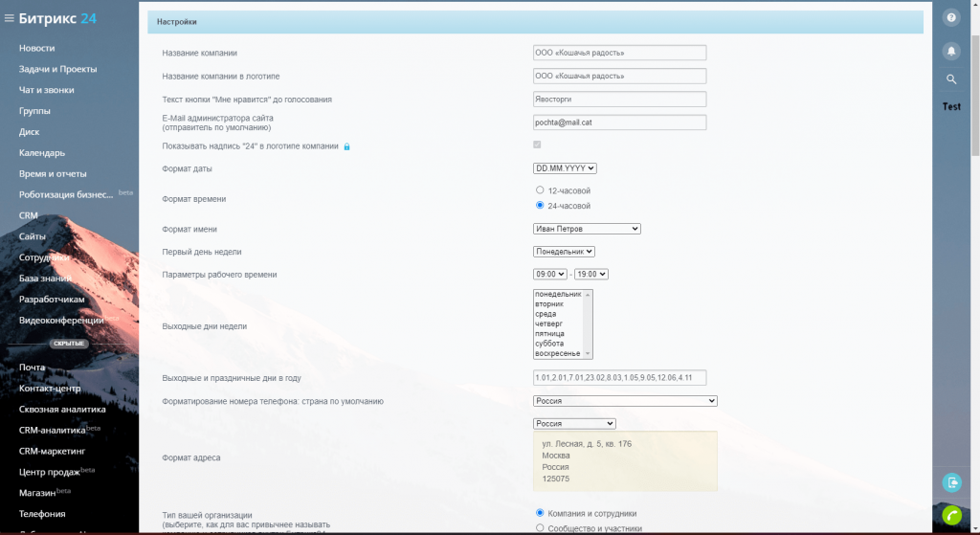Open the notifications bell icon
Screen dimensions: 980x535
coord(951,51)
